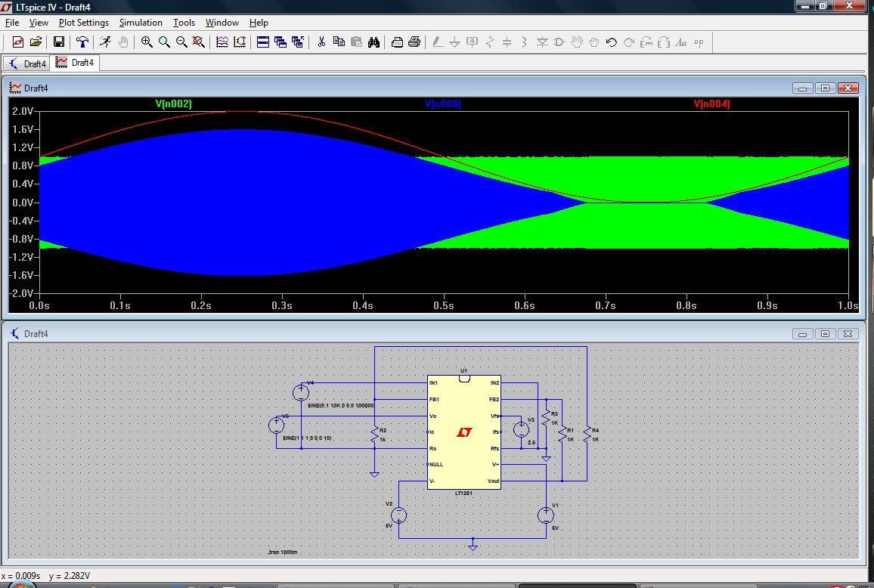Tile windows horizontally icon
Viewport: 874px width, 588px height.
(x=263, y=42)
